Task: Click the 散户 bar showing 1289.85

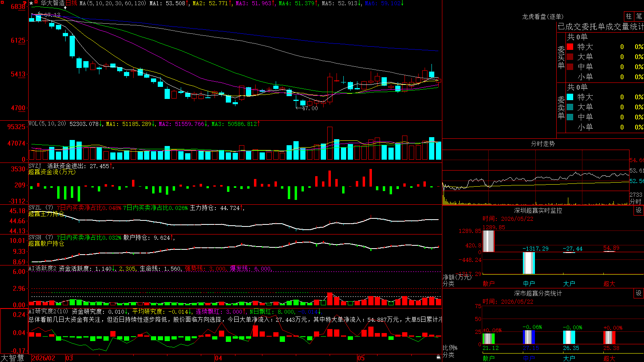Action: pyautogui.click(x=489, y=241)
